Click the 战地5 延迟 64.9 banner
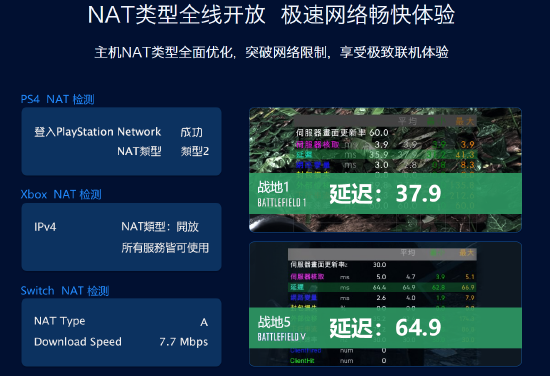 coord(385,328)
